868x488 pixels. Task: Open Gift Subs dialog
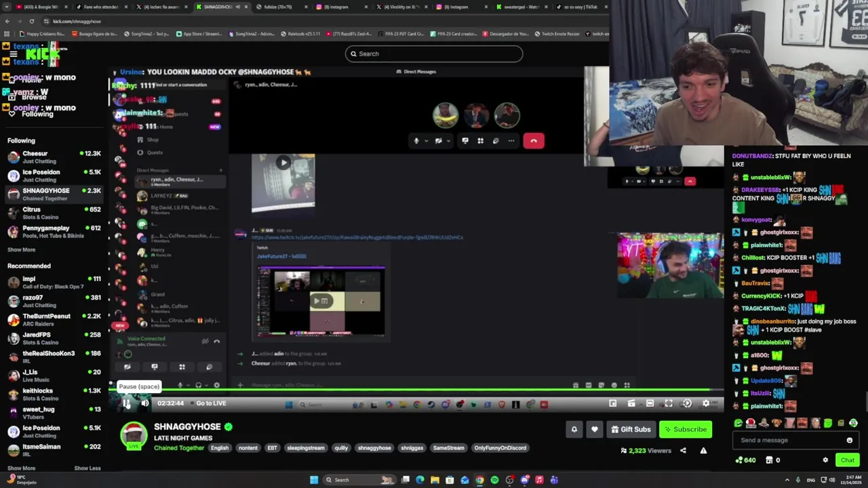tap(631, 429)
